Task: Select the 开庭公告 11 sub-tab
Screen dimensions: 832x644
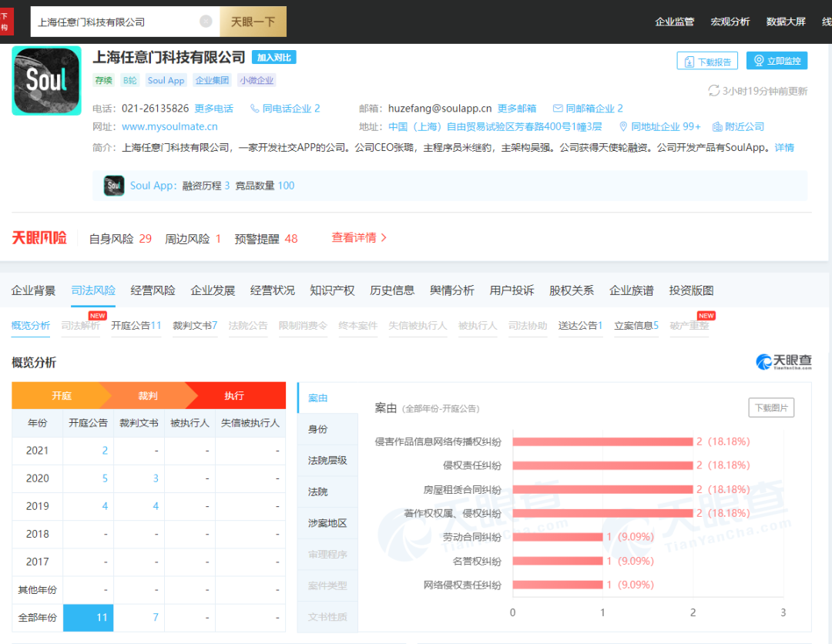Action: coord(136,326)
